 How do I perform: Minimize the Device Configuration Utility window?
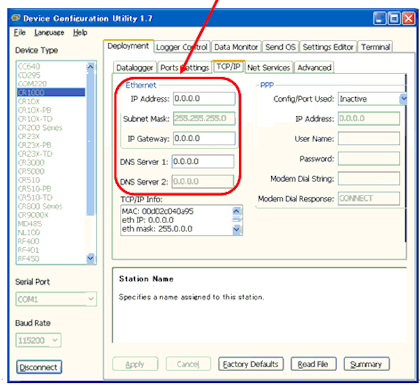tap(380, 18)
